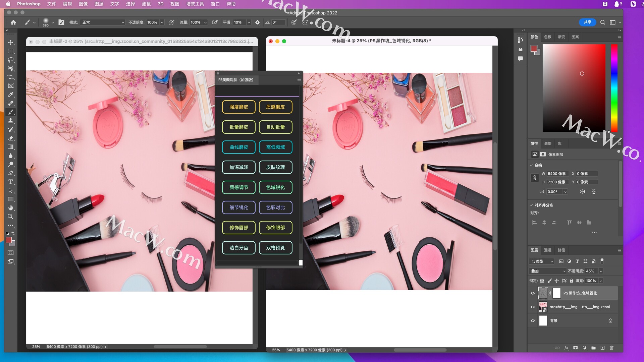
Task: Click the trash icon to delete layer
Action: [x=611, y=348]
